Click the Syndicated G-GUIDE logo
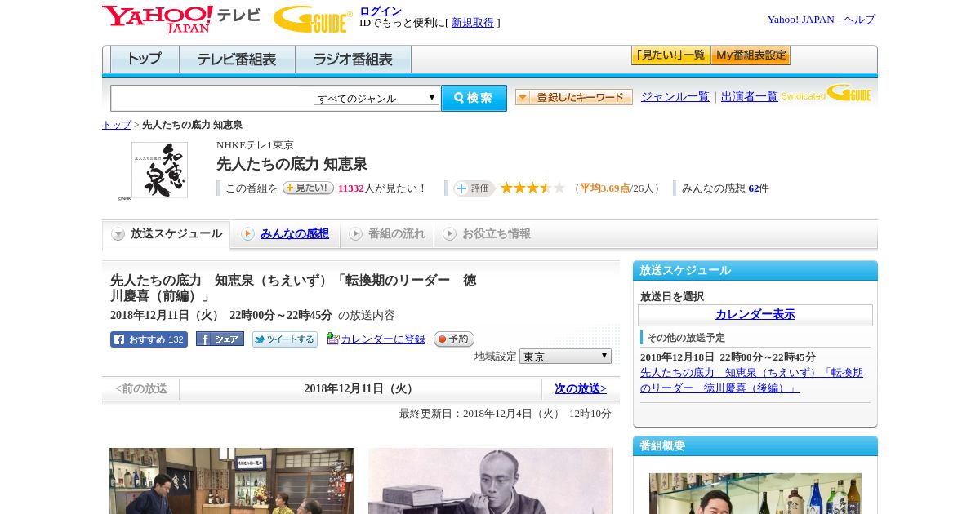Screen dimensions: 980x514 point(826,93)
